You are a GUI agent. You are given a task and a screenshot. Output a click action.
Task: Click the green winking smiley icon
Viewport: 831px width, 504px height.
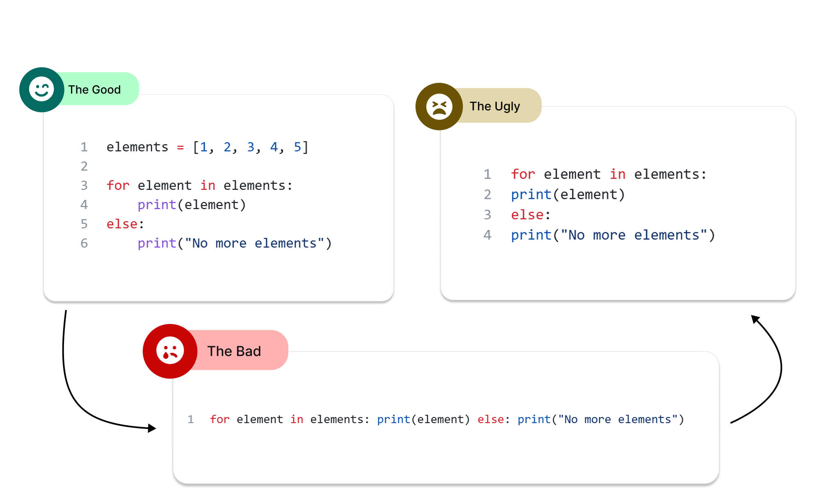41,89
